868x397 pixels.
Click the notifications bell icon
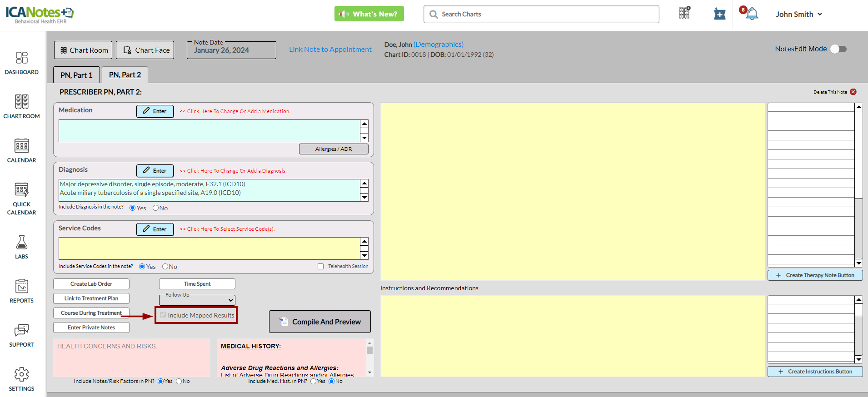[752, 14]
